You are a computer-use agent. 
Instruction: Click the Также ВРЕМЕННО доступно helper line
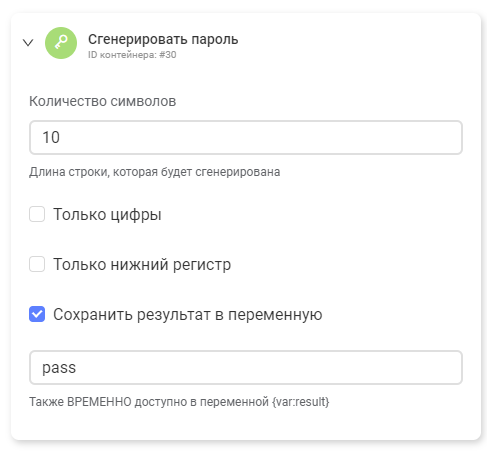[179, 402]
